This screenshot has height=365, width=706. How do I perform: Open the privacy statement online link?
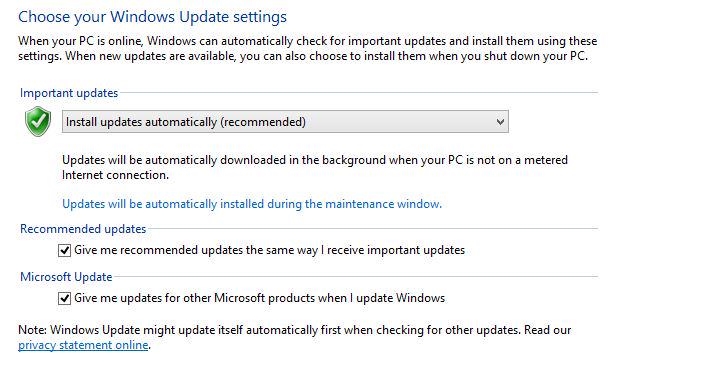coord(83,345)
